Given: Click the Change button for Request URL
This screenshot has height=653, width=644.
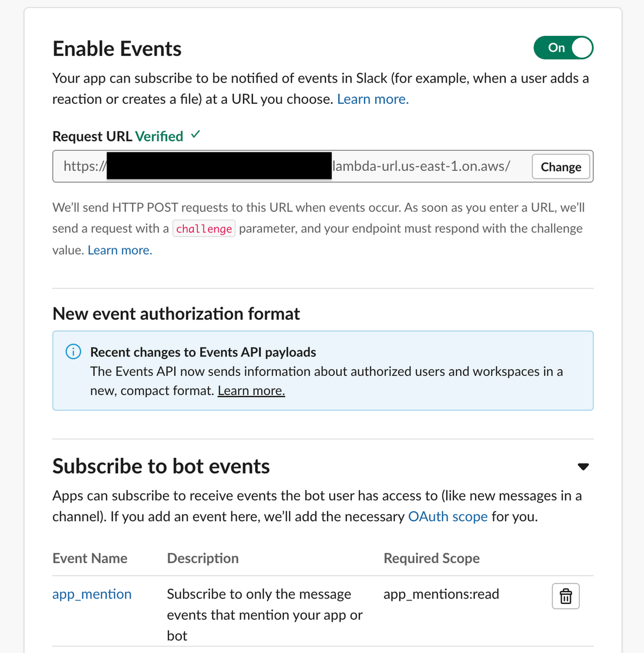Looking at the screenshot, I should (x=561, y=167).
